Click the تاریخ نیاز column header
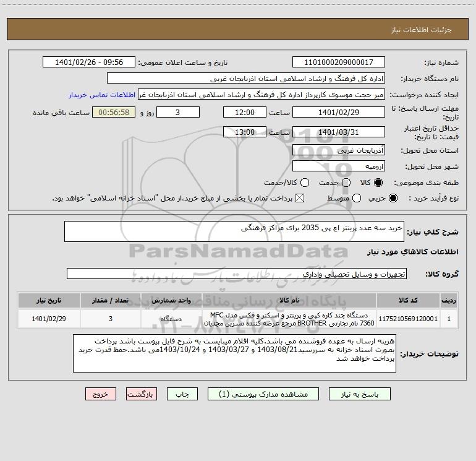This screenshot has width=476, height=461. click(x=49, y=301)
